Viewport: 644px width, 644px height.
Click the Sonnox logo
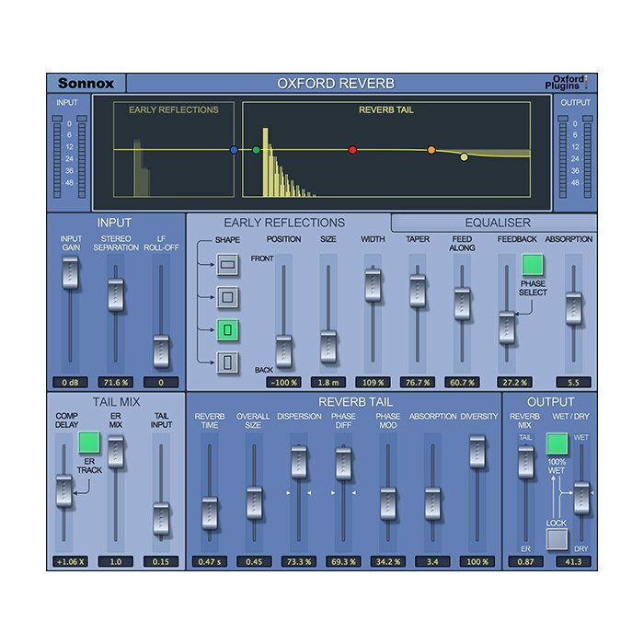86,84
